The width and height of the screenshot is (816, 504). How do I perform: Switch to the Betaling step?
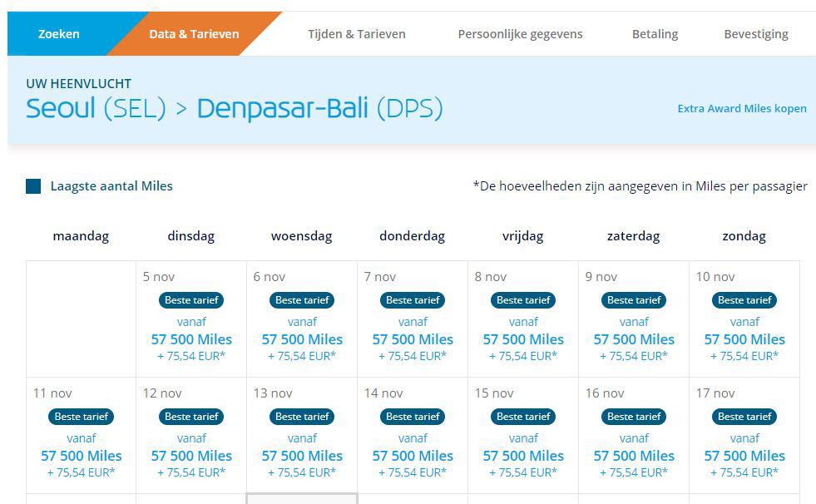point(655,34)
